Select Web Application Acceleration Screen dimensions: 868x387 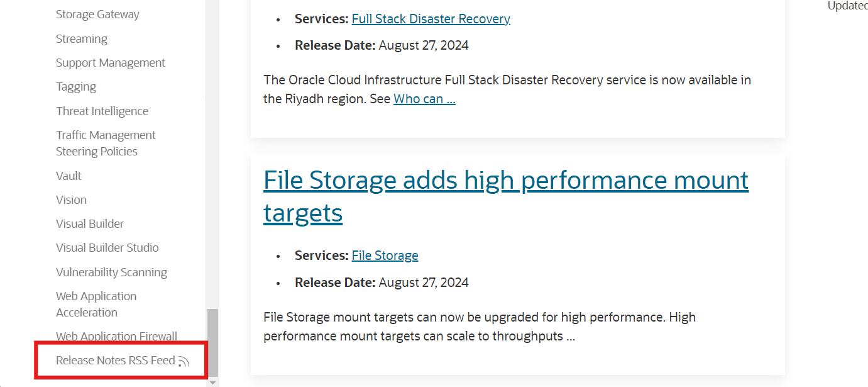pyautogui.click(x=96, y=305)
